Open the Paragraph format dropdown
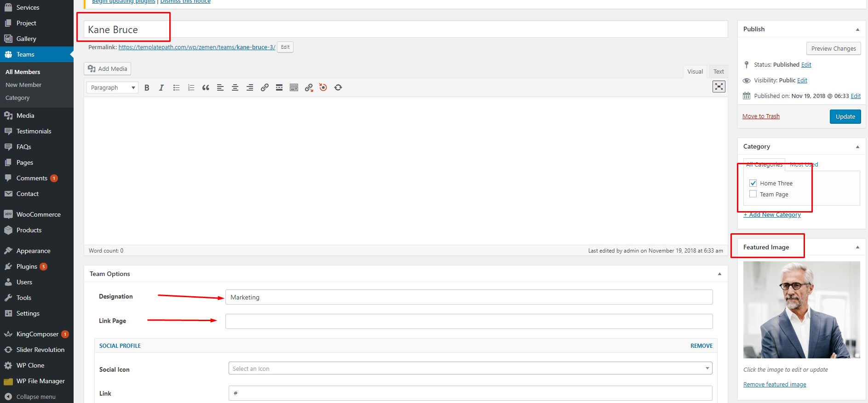Screen dimensions: 868x403 point(112,88)
